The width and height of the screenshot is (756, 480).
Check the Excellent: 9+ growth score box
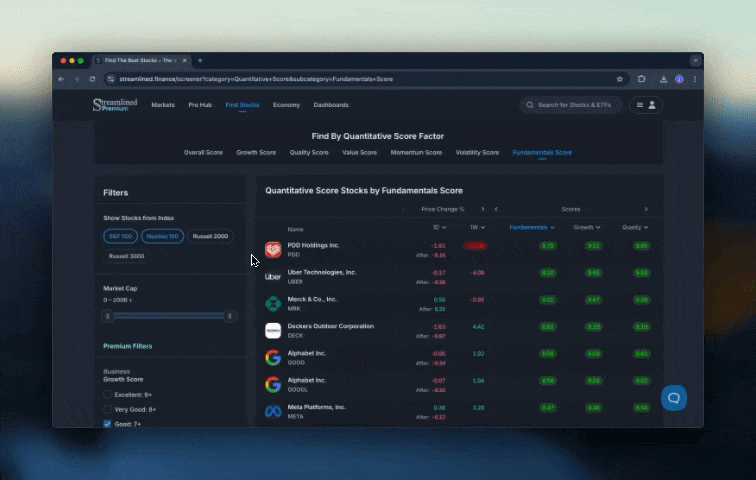pyautogui.click(x=107, y=394)
